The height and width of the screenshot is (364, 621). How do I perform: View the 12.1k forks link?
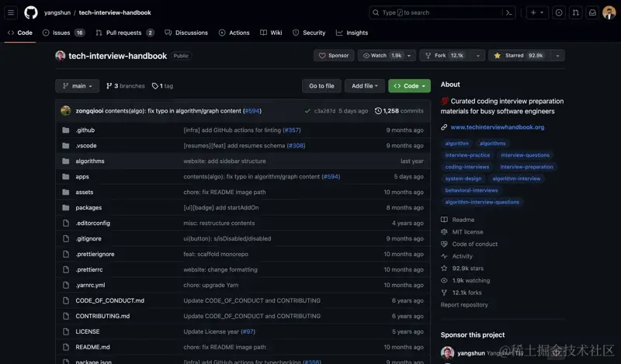(x=461, y=293)
